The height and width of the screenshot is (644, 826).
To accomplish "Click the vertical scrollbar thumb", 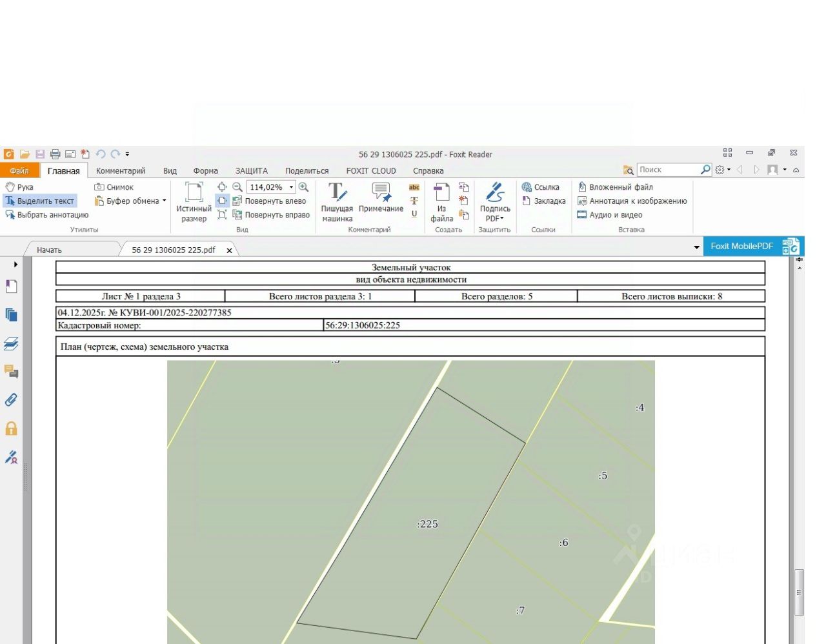I will tap(799, 592).
